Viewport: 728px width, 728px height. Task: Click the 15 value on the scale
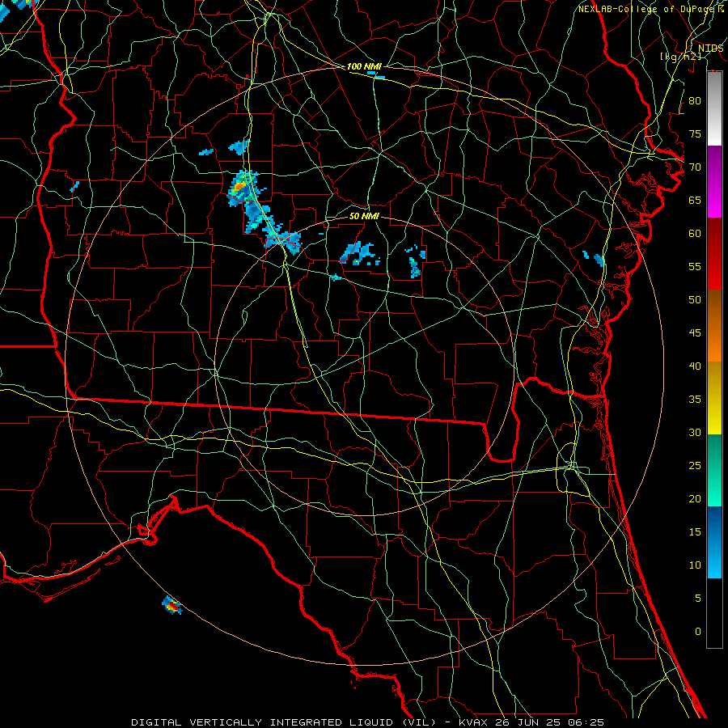(x=695, y=532)
